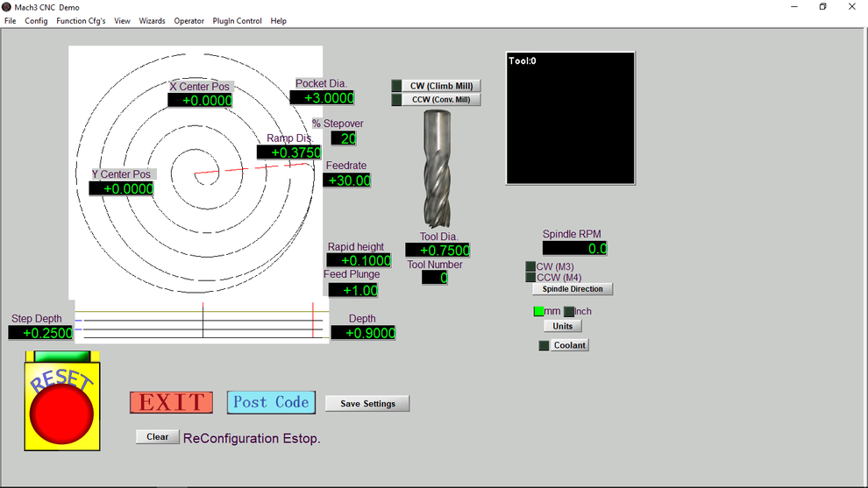This screenshot has width=868, height=488.
Task: Click the Mach3 application icon in title bar
Action: tap(7, 7)
